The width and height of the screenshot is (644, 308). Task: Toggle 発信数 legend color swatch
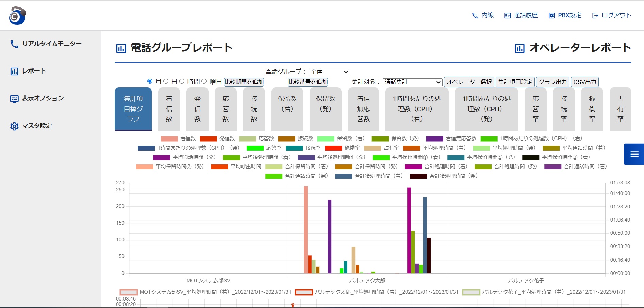coord(208,139)
